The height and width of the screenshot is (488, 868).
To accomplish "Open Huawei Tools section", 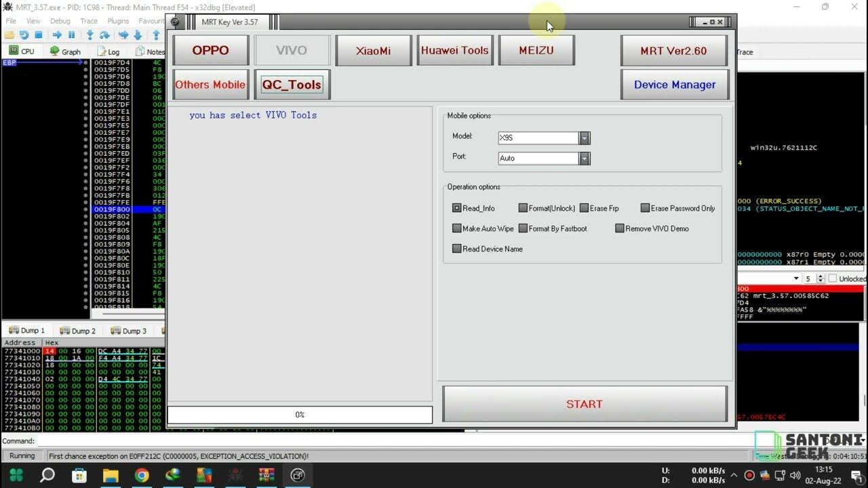I will click(x=454, y=50).
